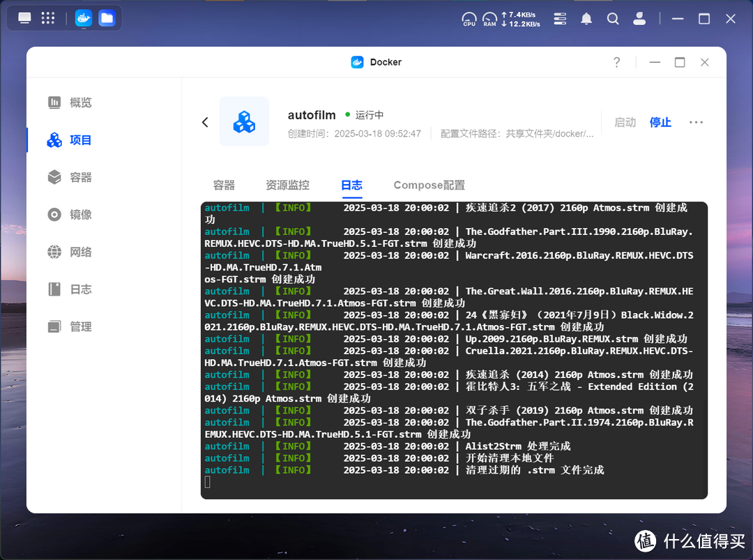Open the Docker help with the question mark icon
This screenshot has width=753, height=560.
(616, 62)
